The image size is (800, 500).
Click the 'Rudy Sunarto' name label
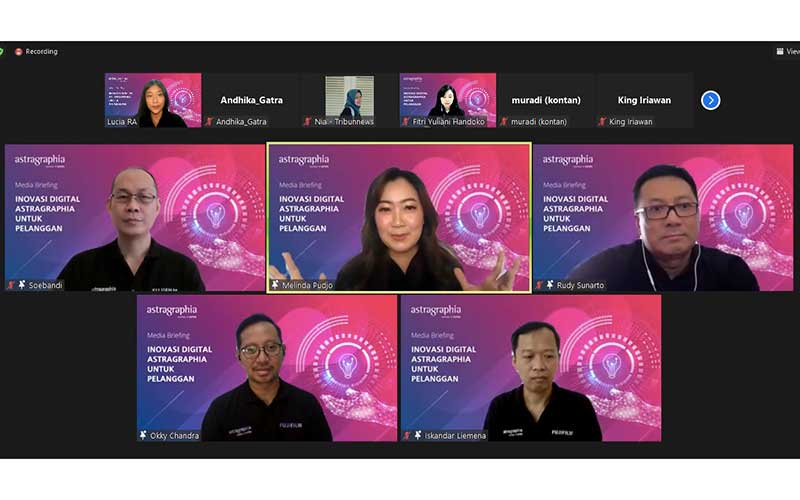[580, 285]
